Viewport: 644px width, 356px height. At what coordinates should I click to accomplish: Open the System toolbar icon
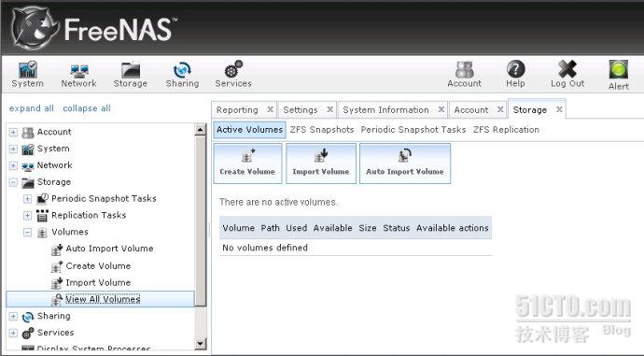coord(27,75)
